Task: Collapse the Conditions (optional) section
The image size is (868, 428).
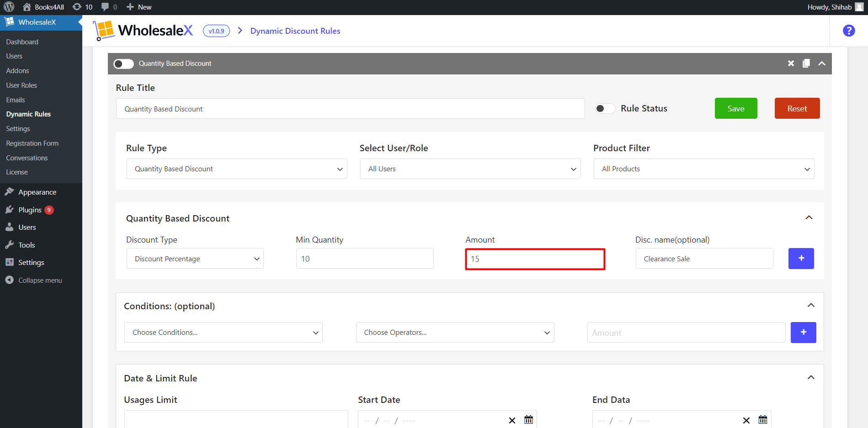Action: click(811, 306)
